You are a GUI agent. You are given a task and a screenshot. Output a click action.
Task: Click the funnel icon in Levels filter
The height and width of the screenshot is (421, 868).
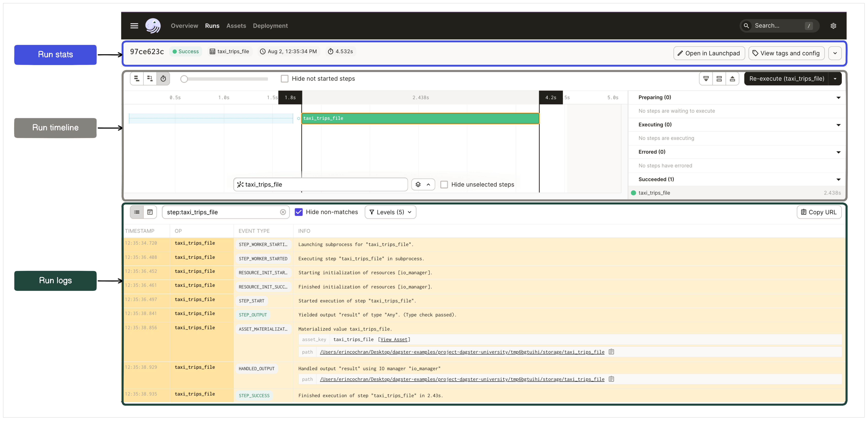tap(372, 212)
